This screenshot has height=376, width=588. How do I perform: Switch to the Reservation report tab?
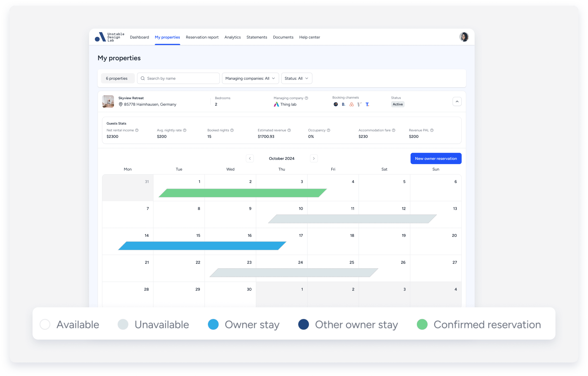(x=202, y=37)
